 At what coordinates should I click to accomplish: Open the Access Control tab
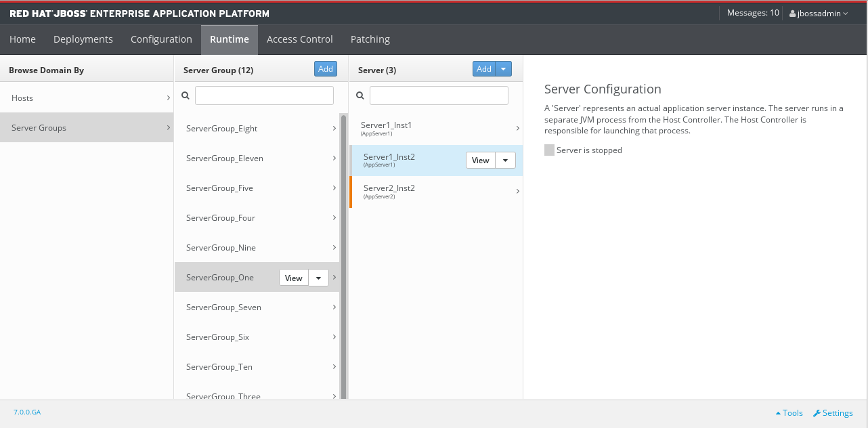(299, 39)
